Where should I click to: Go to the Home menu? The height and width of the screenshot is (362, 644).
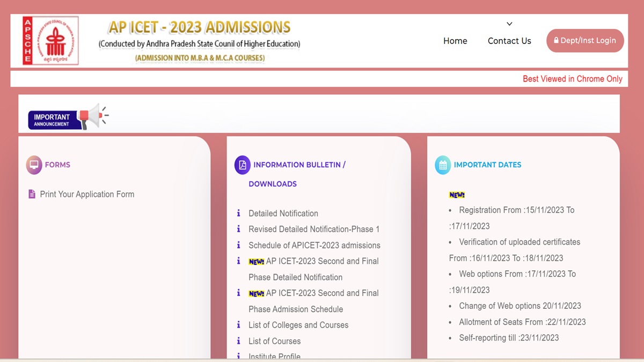tap(455, 41)
